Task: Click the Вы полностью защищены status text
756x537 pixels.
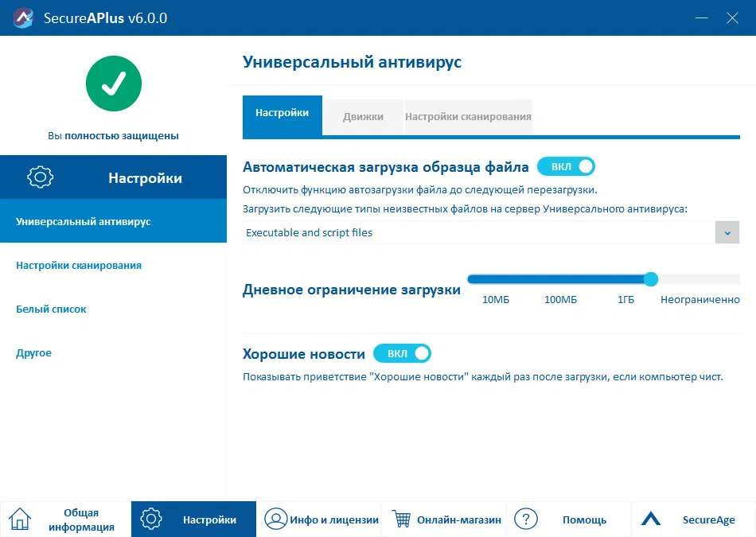Action: 113,135
